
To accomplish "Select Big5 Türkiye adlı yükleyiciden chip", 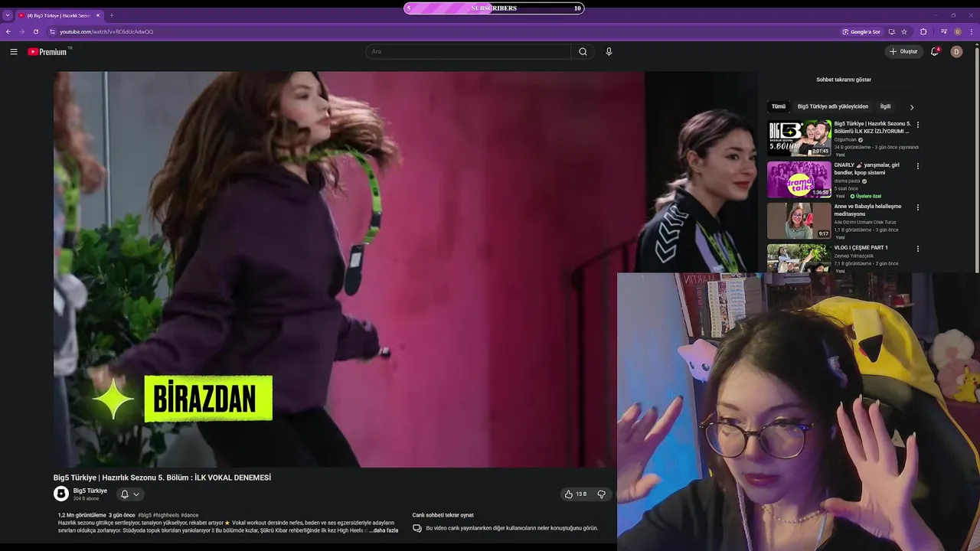I will click(x=833, y=106).
